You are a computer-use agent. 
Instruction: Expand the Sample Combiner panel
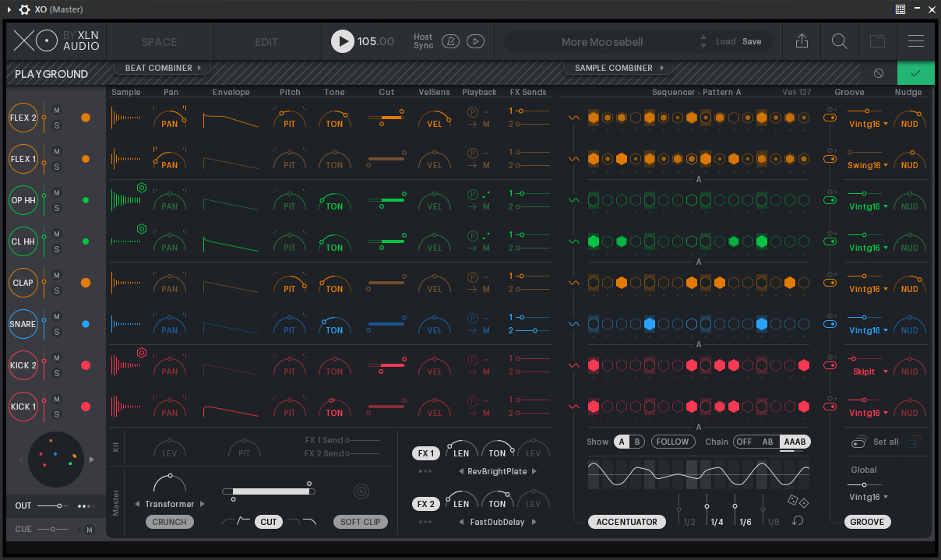pos(618,68)
